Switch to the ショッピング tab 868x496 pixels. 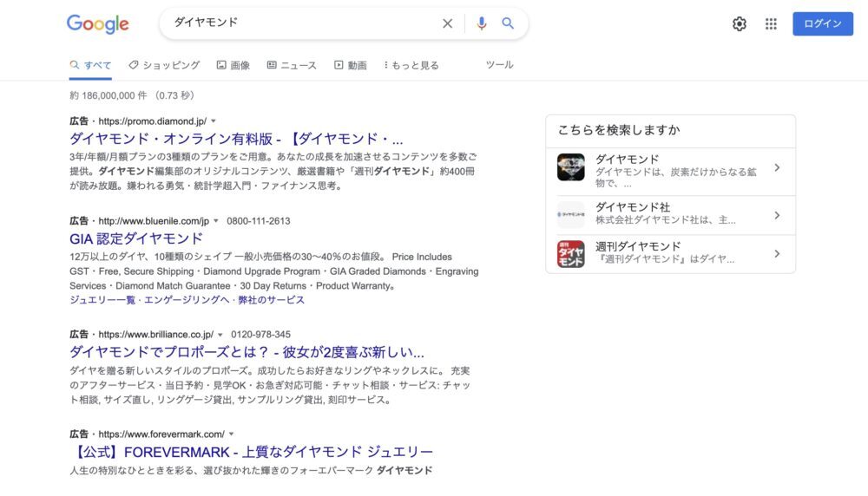pyautogui.click(x=164, y=65)
